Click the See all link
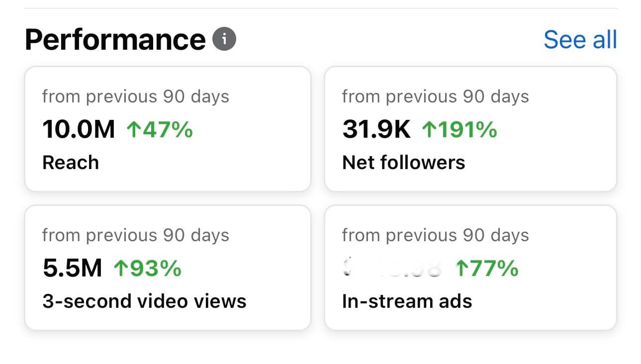 click(x=580, y=40)
